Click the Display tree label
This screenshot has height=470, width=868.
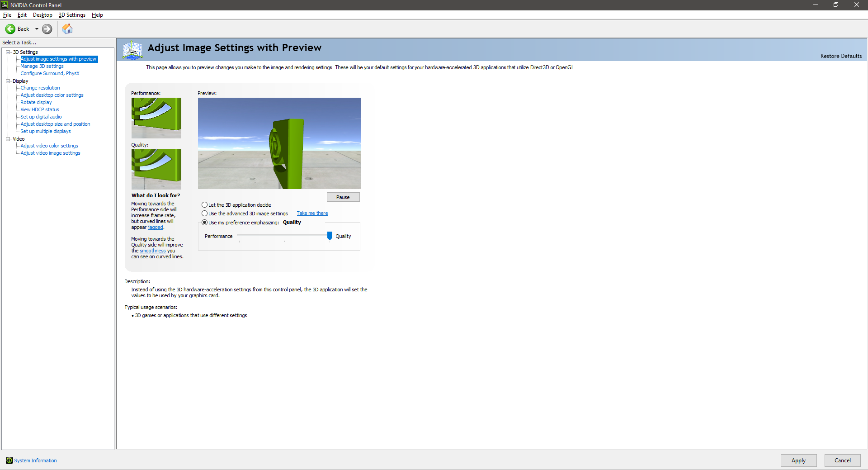[x=20, y=81]
